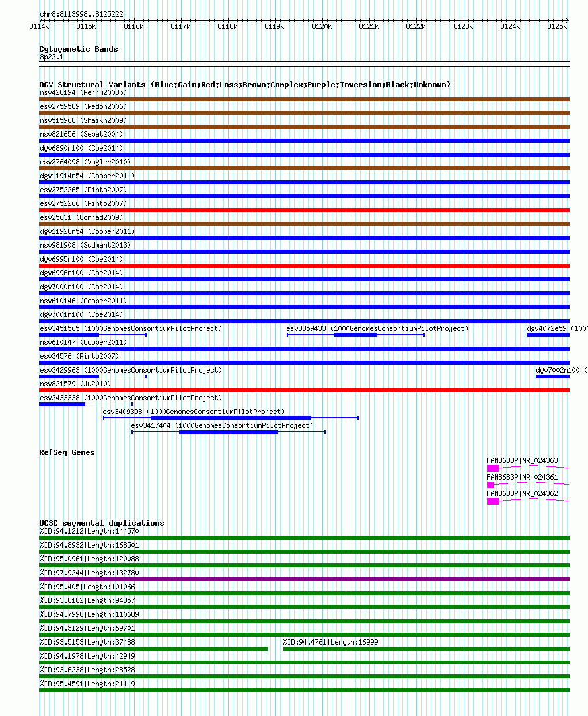Click the dgv7002n100 variant label

562,370
